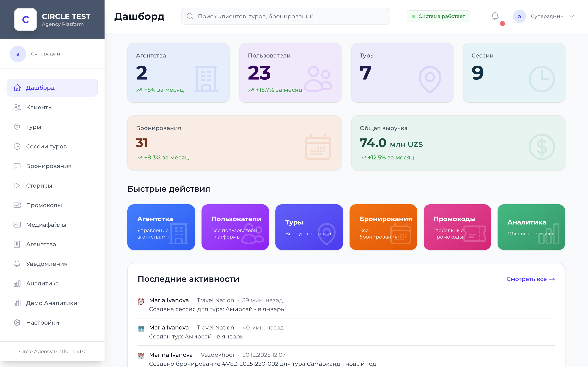The height and width of the screenshot is (367, 588).
Task: Open the notifications bell icon
Action: click(x=495, y=17)
